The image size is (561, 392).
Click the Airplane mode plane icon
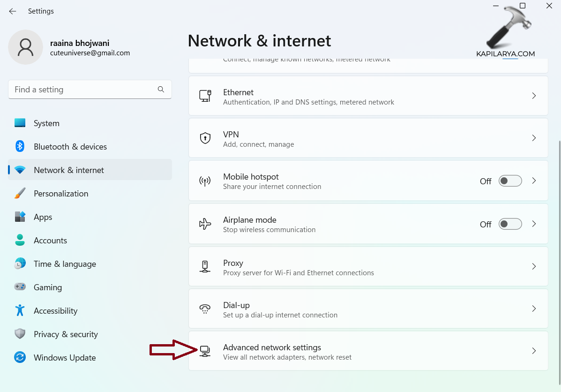click(205, 224)
